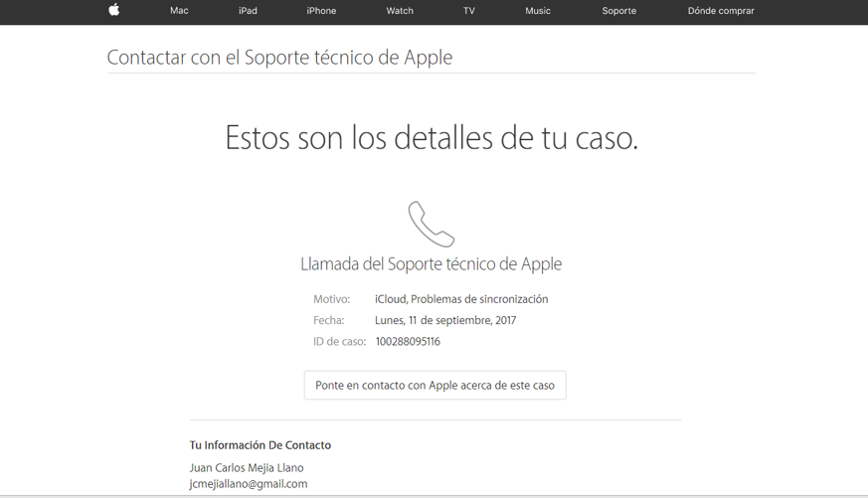Go to Soporte in navigation
This screenshot has height=498, width=868.
tap(618, 11)
